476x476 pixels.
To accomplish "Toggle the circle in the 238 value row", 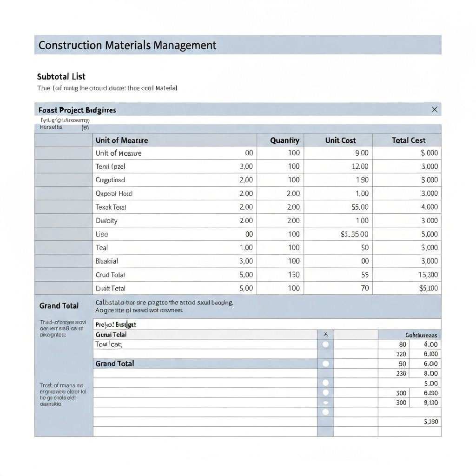I will coord(326,373).
